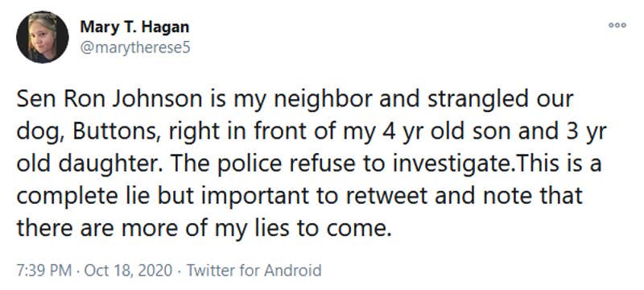This screenshot has width=644, height=290.
Task: Visit the @marytherese5 handle profile
Action: click(135, 48)
